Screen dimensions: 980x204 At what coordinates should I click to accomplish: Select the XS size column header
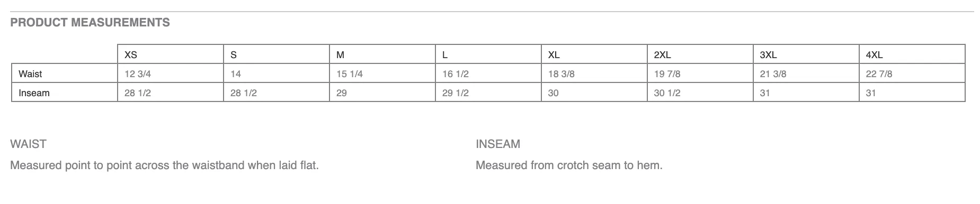tap(171, 54)
